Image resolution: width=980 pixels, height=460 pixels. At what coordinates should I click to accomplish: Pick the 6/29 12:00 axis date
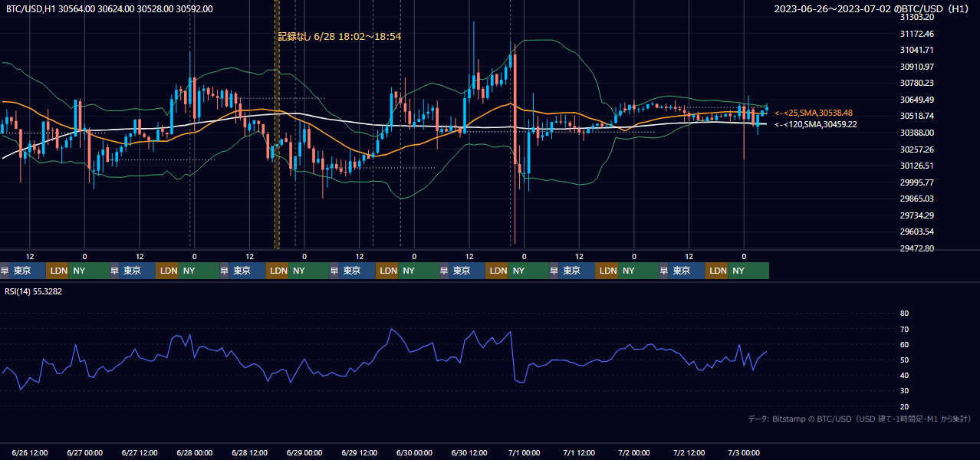[x=360, y=453]
